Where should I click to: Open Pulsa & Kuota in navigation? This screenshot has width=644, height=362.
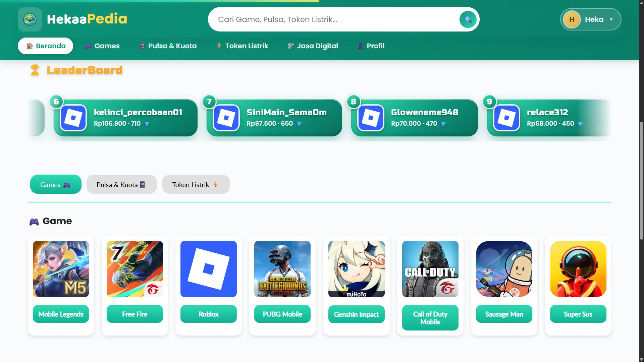point(168,46)
